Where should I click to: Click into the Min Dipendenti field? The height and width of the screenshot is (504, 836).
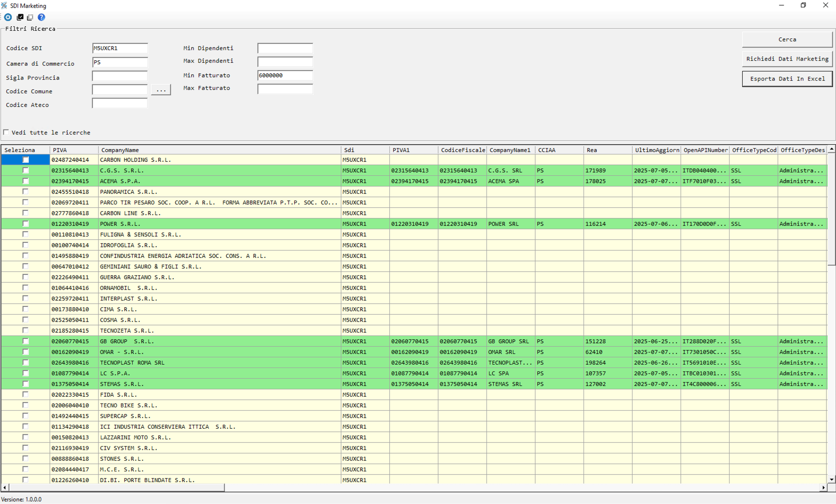tap(285, 48)
